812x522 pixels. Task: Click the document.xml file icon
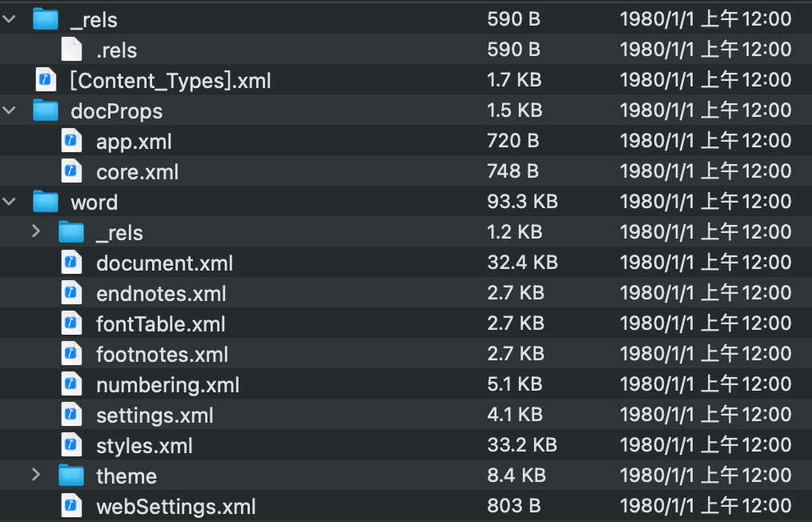pos(71,263)
